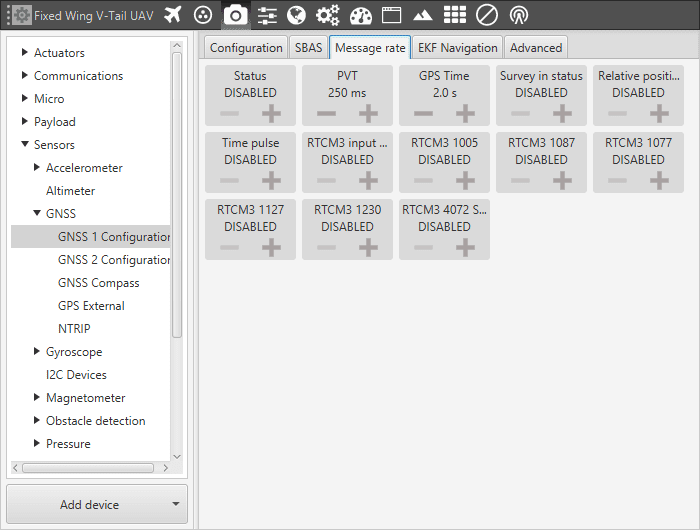Select GNSS 1 Configuration in the tree
The image size is (700, 530).
click(x=91, y=236)
